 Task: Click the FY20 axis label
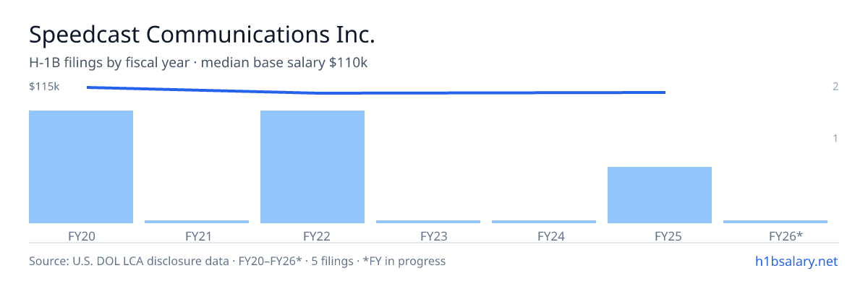tap(81, 236)
